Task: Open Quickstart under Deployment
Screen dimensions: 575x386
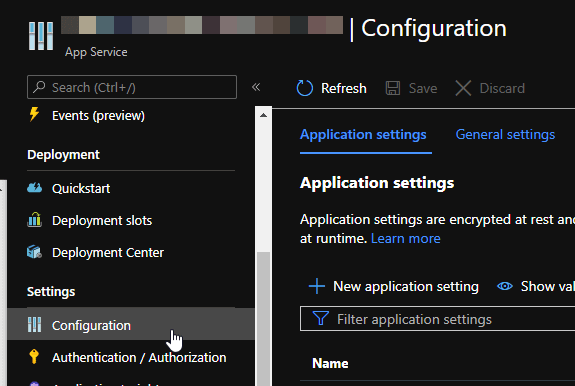Action: click(x=81, y=188)
